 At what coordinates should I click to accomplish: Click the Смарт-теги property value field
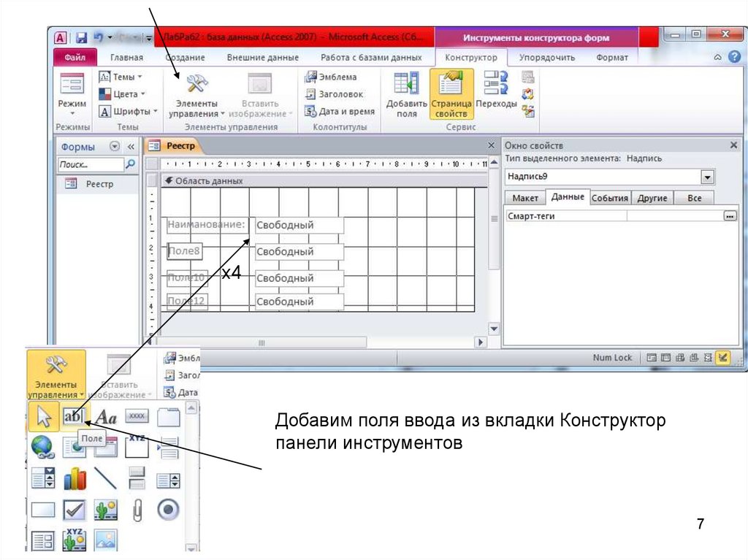(x=675, y=216)
